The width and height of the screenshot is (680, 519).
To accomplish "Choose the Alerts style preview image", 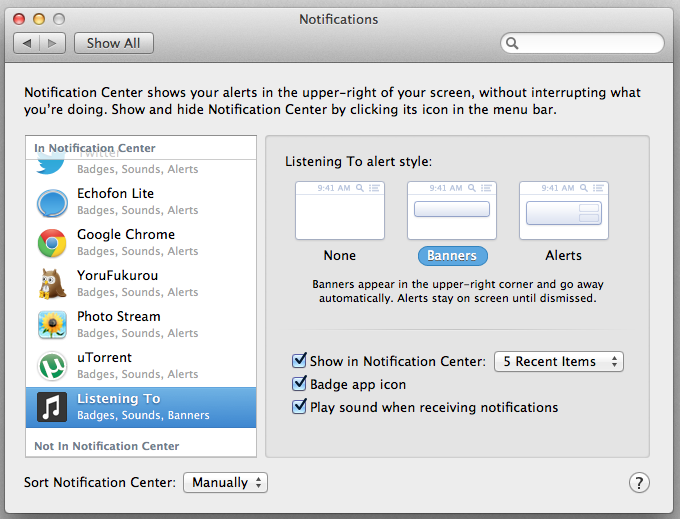I will click(x=564, y=211).
